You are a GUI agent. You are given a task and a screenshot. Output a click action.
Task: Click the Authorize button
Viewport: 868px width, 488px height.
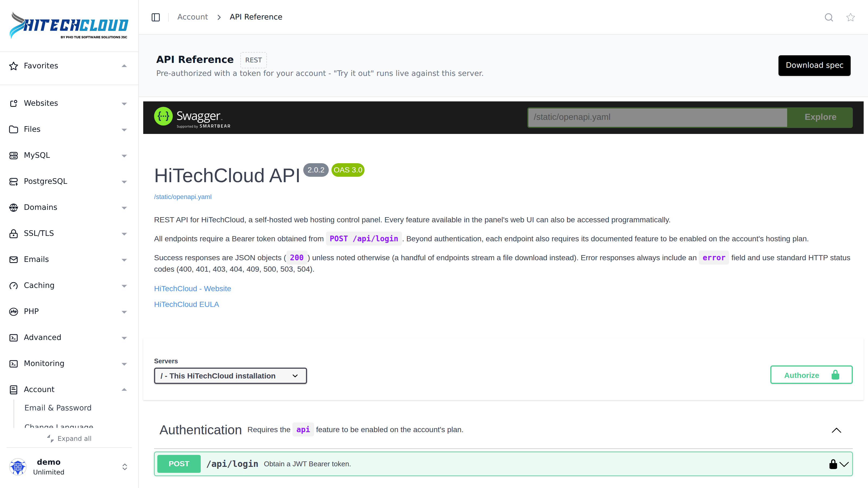811,375
